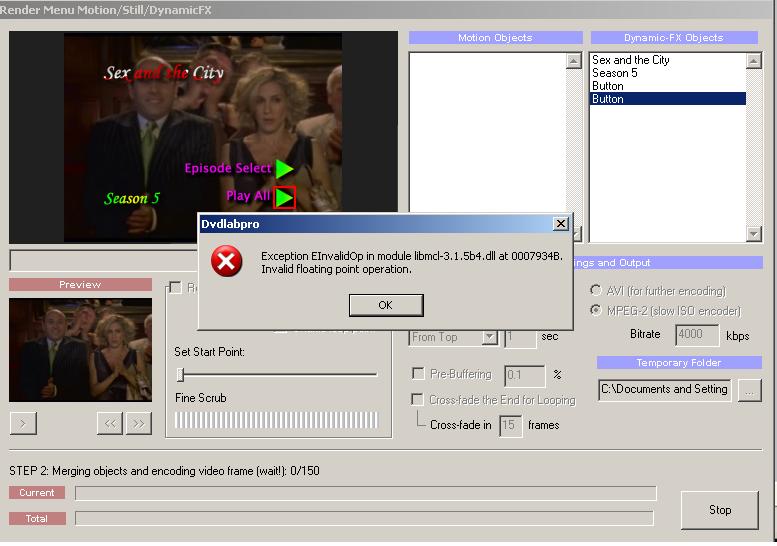777x546 pixels.
Task: Stop the rendering process
Action: pos(720,510)
